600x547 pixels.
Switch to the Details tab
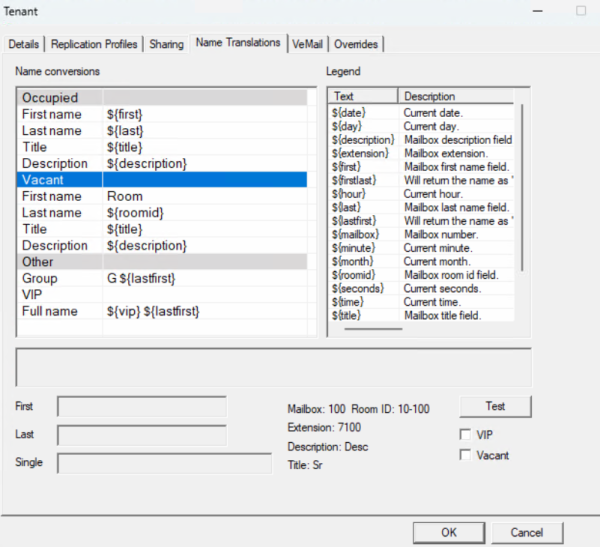click(x=23, y=44)
